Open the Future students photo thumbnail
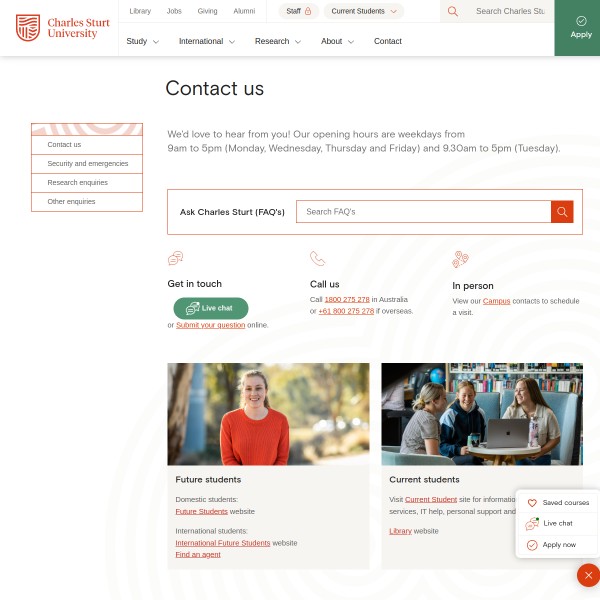The image size is (600, 600). click(x=269, y=414)
